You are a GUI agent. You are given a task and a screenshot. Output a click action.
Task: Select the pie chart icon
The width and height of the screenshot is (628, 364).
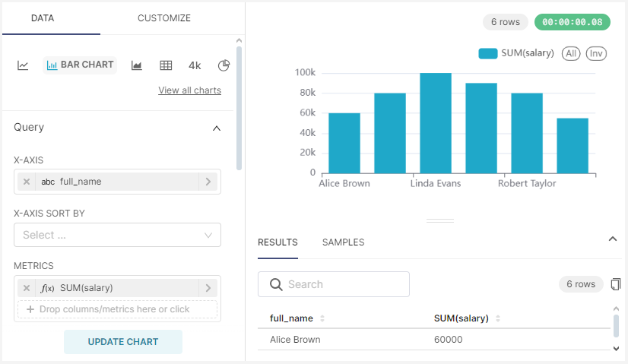pyautogui.click(x=224, y=65)
